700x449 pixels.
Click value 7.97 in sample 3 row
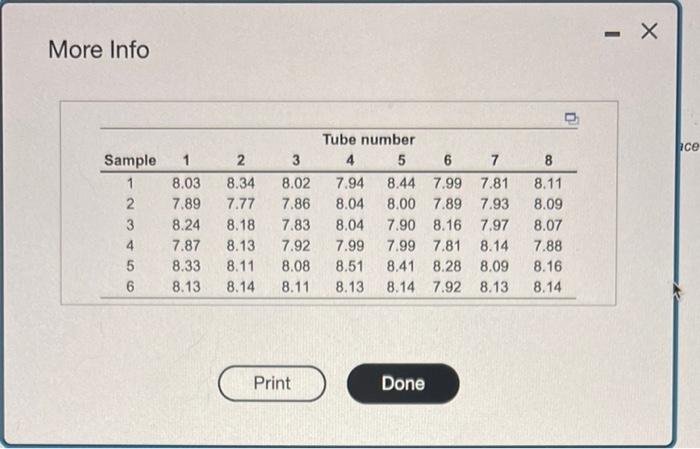pos(494,225)
